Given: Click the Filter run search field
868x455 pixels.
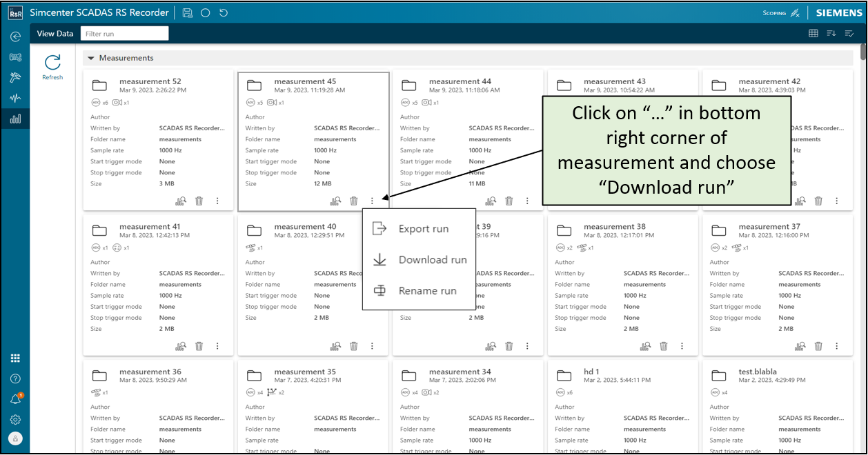Looking at the screenshot, I should [x=124, y=33].
